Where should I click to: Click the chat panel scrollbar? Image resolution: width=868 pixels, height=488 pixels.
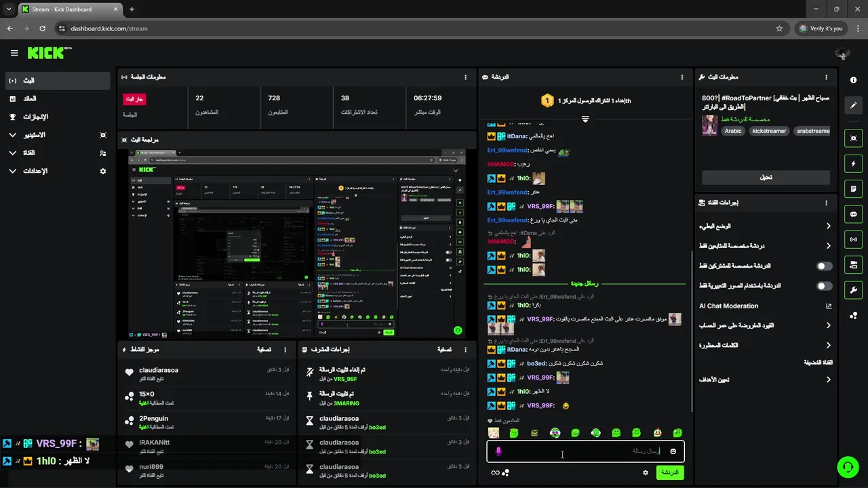coord(691,332)
